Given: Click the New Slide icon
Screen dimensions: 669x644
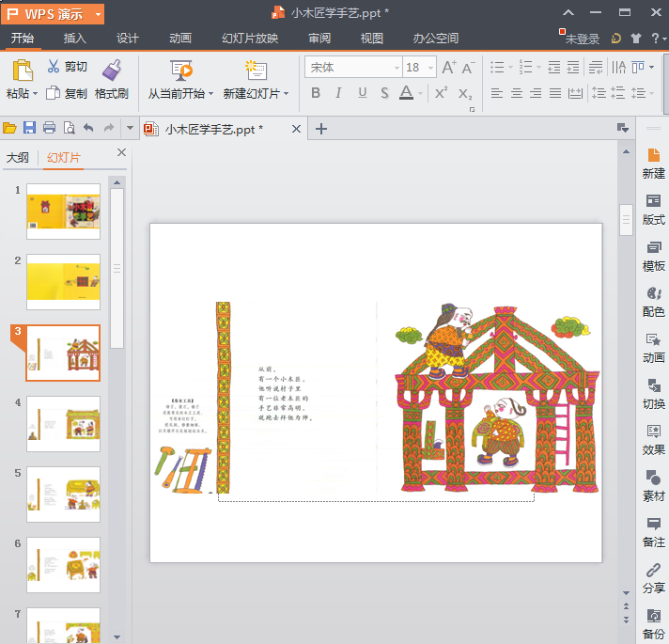Looking at the screenshot, I should point(256,71).
